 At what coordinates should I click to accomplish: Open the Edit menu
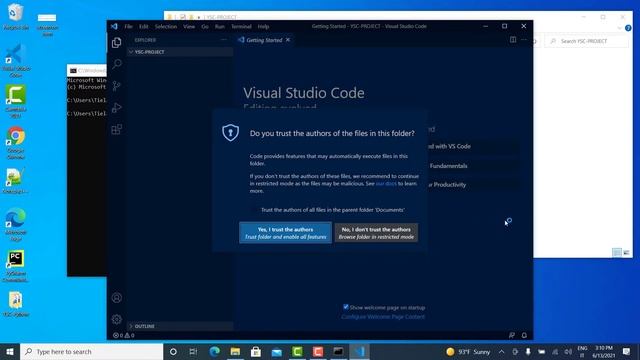144,26
